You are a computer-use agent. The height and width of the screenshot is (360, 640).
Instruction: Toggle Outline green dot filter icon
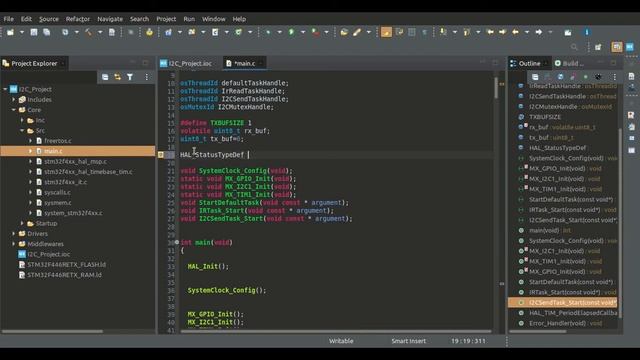[586, 77]
